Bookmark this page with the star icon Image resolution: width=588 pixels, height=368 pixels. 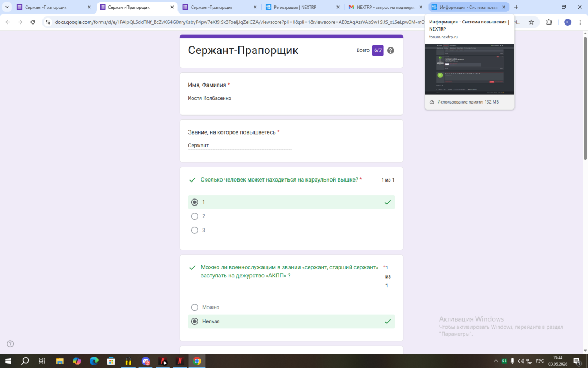531,22
